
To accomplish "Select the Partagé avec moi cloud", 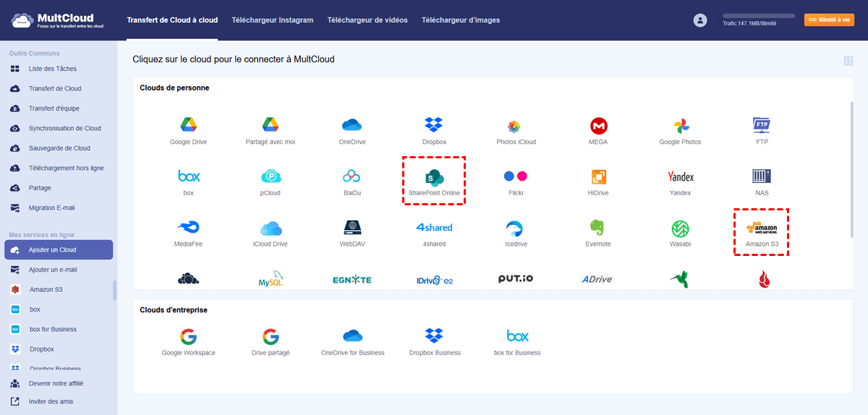I will pos(271,131).
